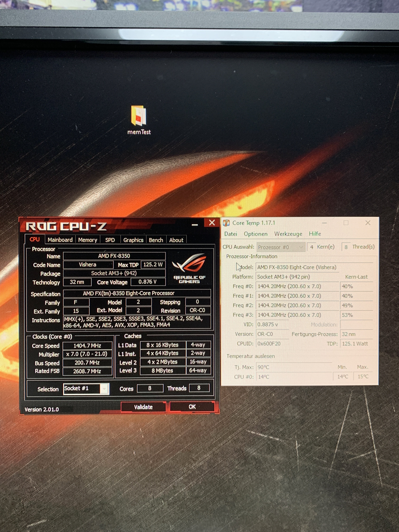
Task: Click the Instructions text field in CPU-Z
Action: point(137,322)
